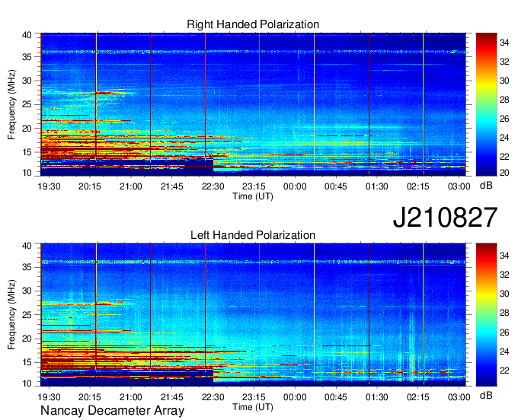Click the 'Right Handed Polarization' plot title

tap(253, 24)
